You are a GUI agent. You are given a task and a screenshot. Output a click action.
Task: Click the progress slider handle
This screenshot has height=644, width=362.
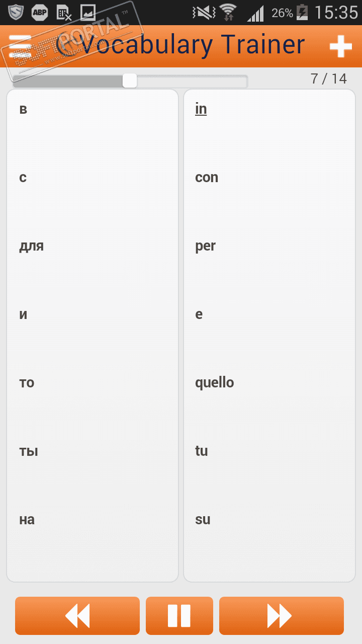point(130,80)
